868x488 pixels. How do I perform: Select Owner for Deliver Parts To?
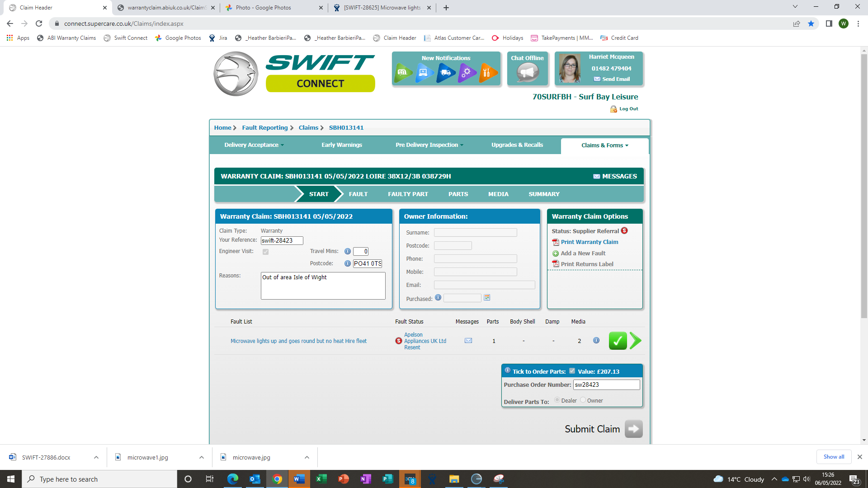click(x=583, y=400)
